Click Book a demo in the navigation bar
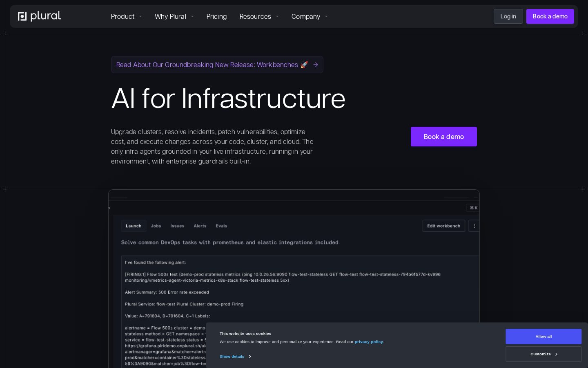 (x=550, y=16)
